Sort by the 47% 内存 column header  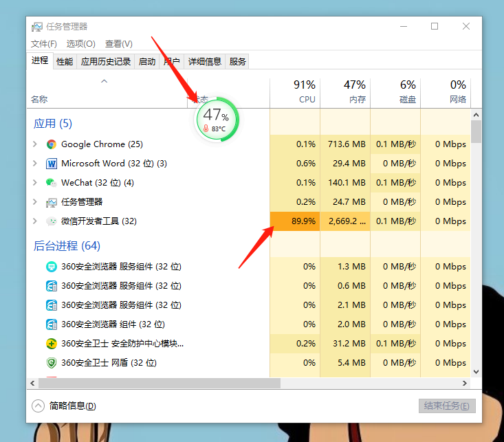[x=345, y=93]
